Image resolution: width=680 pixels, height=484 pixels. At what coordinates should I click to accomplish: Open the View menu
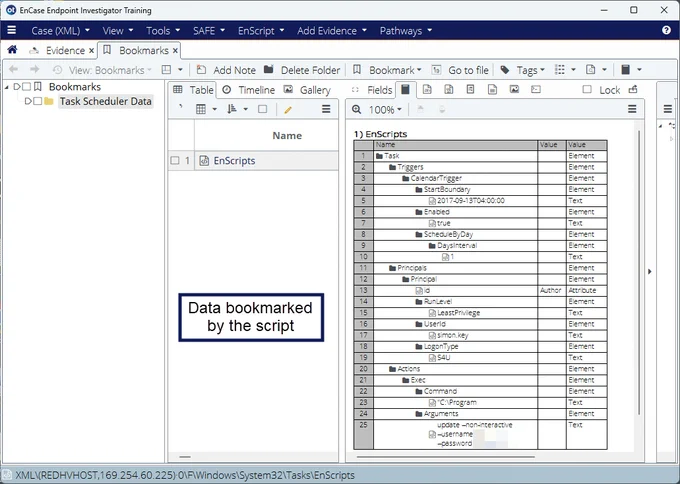pyautogui.click(x=118, y=31)
